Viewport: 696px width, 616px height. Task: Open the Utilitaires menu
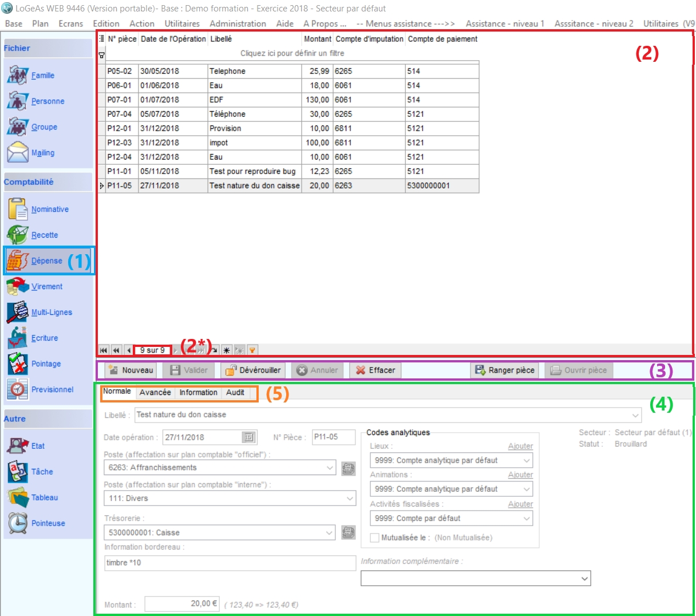coord(182,23)
